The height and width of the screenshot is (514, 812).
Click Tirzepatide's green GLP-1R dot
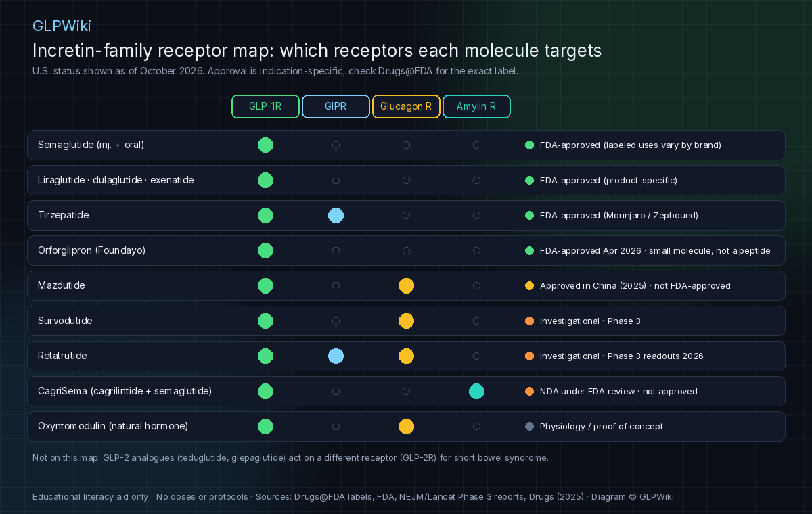pyautogui.click(x=265, y=215)
